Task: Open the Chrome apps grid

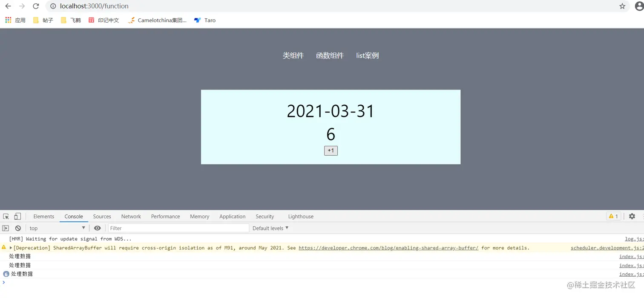Action: coord(8,20)
